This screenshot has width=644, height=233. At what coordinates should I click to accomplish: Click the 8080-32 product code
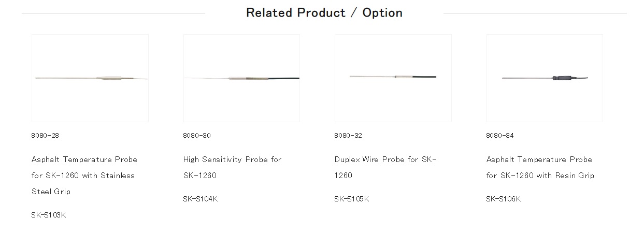point(348,136)
